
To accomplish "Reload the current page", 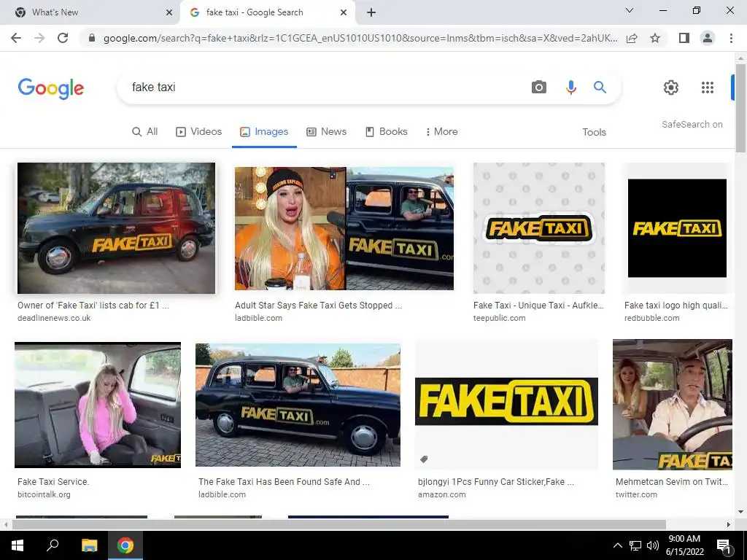I will (63, 38).
